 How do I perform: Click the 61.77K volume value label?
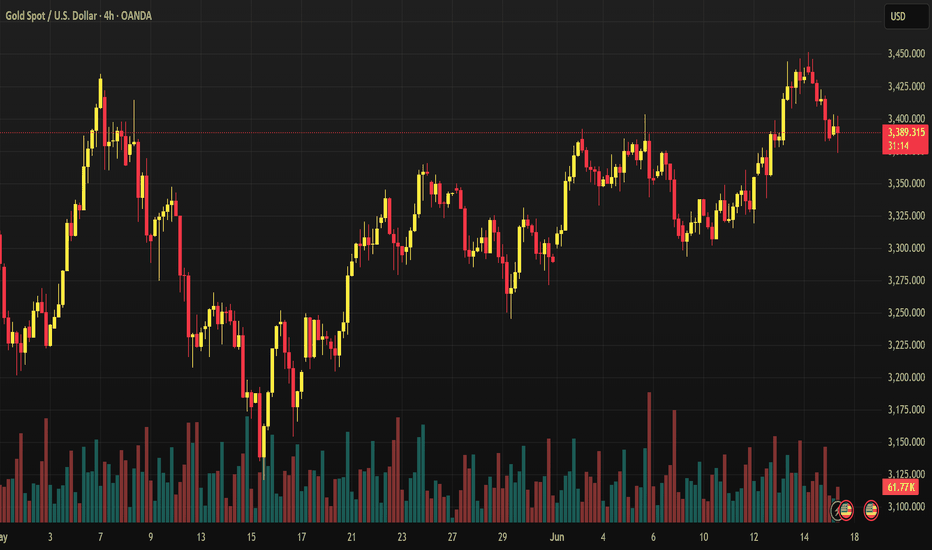(x=901, y=488)
